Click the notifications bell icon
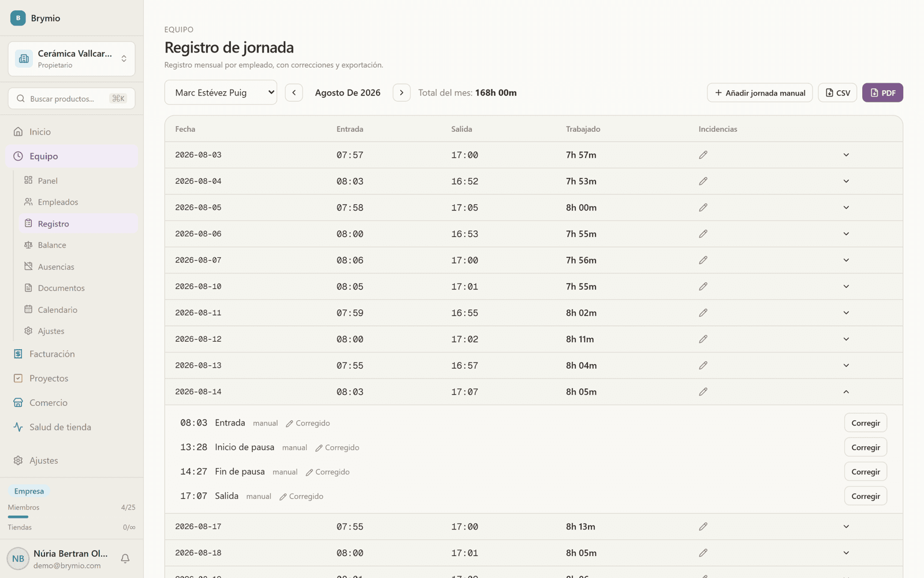The height and width of the screenshot is (578, 924). pyautogui.click(x=125, y=558)
